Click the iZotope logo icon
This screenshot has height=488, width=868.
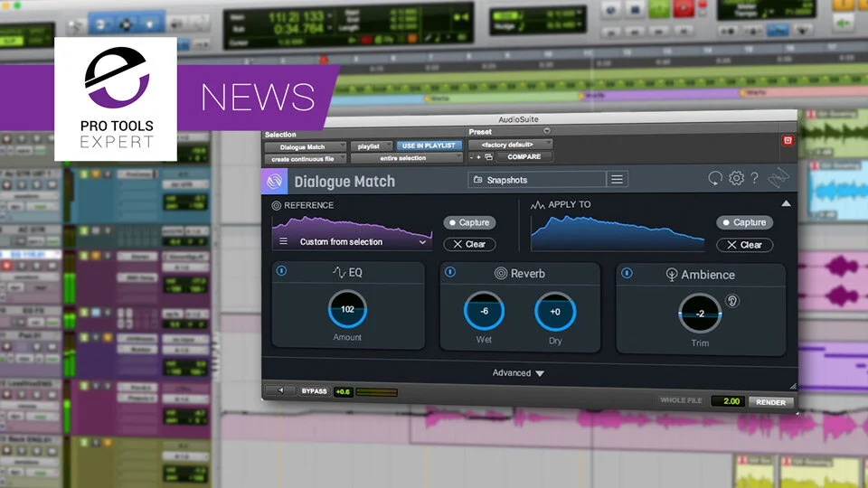point(778,177)
